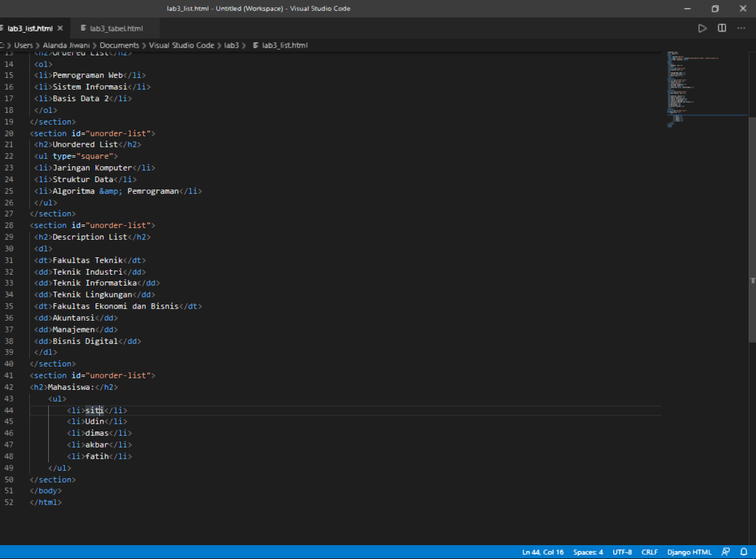Click the HTML icon on the active tab
Viewport: 756px width, 559px height.
point(4,28)
